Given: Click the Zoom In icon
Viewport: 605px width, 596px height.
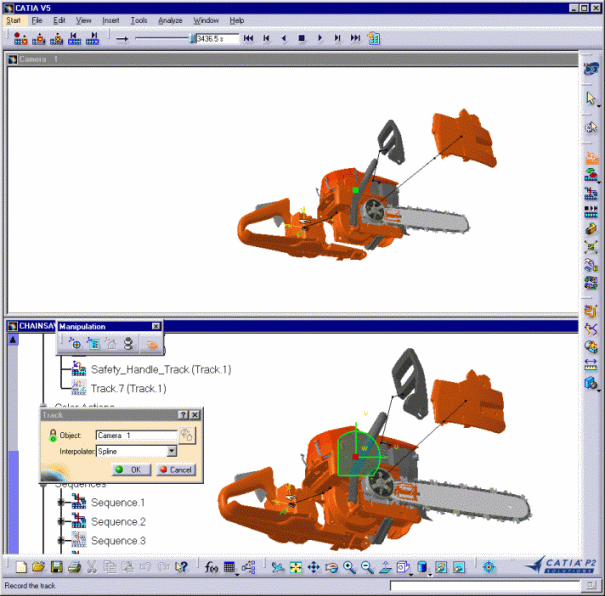Looking at the screenshot, I should (x=349, y=567).
